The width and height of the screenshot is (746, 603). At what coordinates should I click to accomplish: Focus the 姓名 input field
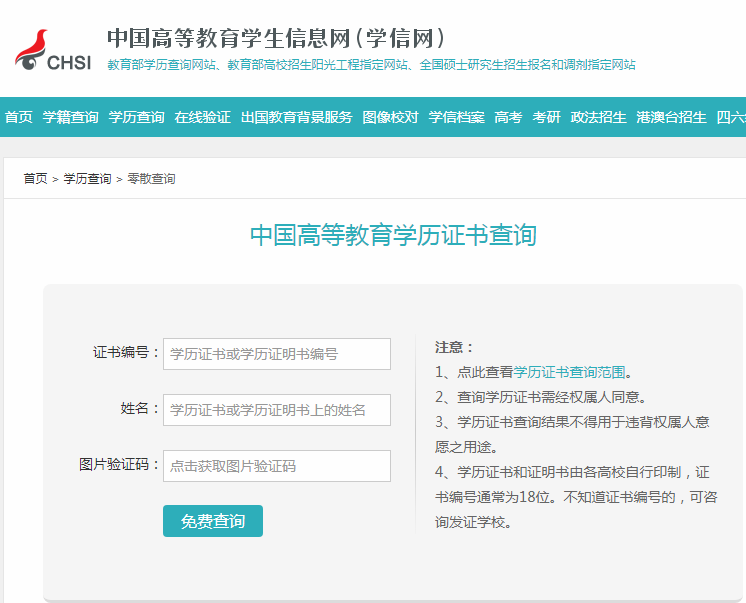(x=277, y=410)
